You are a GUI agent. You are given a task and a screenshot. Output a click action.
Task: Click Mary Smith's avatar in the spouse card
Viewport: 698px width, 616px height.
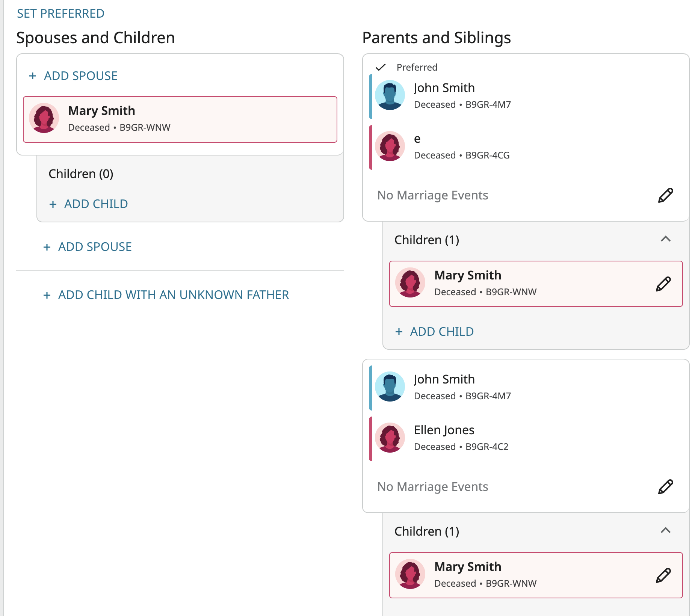[44, 118]
